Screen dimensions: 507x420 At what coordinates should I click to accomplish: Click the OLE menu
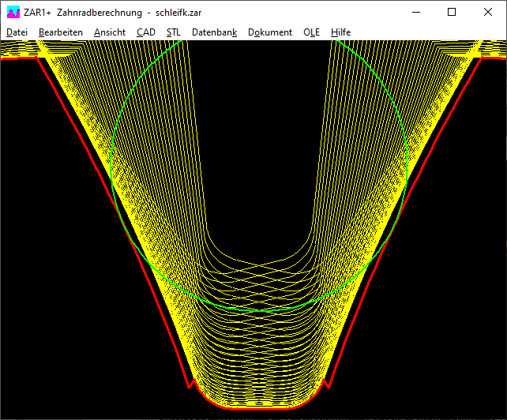pos(312,32)
